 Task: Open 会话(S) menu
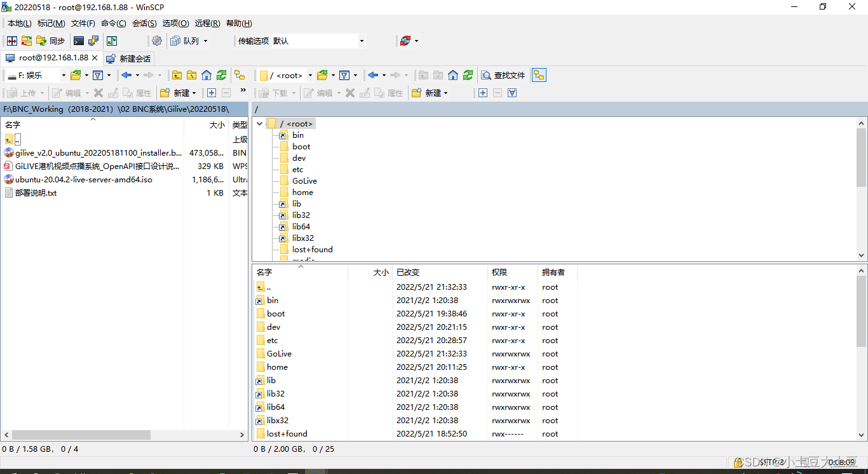click(x=144, y=24)
